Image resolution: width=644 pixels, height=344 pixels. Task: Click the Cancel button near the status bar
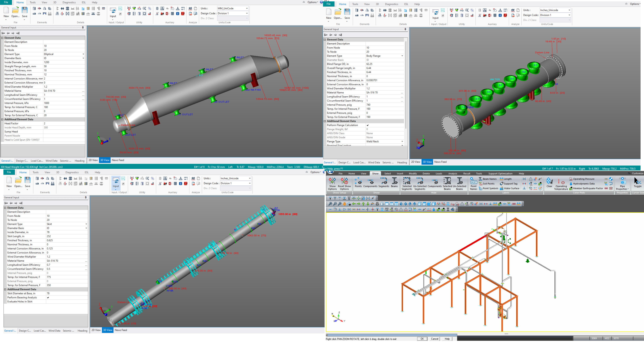pyautogui.click(x=434, y=339)
